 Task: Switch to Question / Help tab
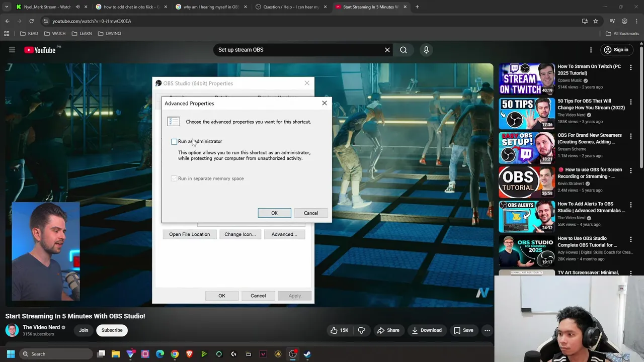pos(291,7)
